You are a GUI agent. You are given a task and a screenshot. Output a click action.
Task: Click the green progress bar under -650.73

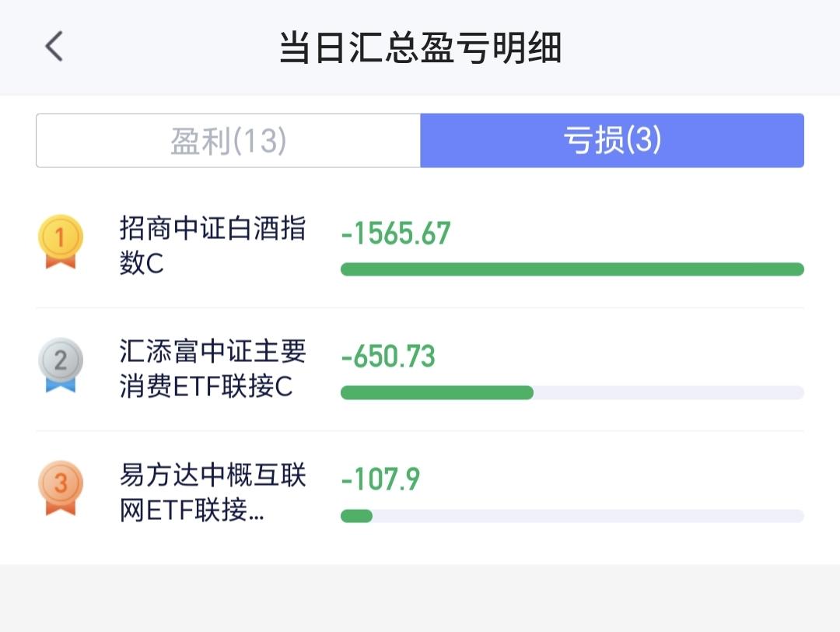click(x=437, y=392)
